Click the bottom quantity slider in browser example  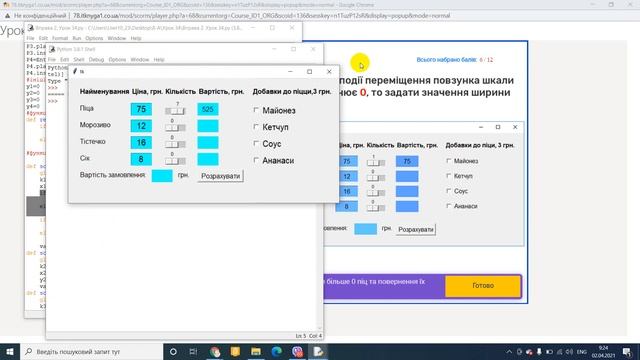click(376, 208)
